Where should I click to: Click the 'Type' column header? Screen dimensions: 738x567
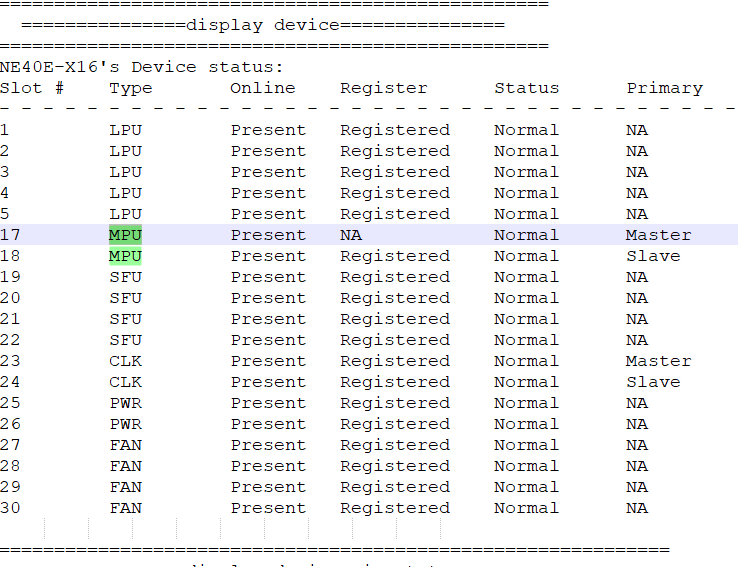coord(131,88)
